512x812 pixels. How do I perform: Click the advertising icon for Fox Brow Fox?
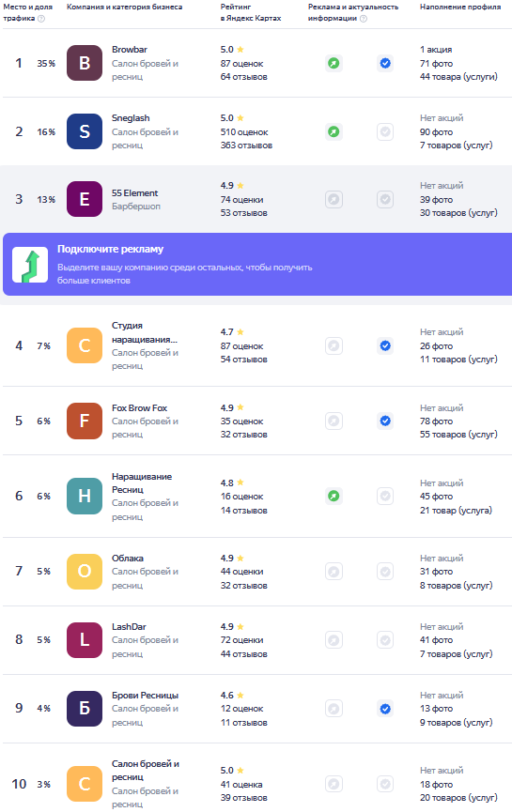(x=334, y=421)
